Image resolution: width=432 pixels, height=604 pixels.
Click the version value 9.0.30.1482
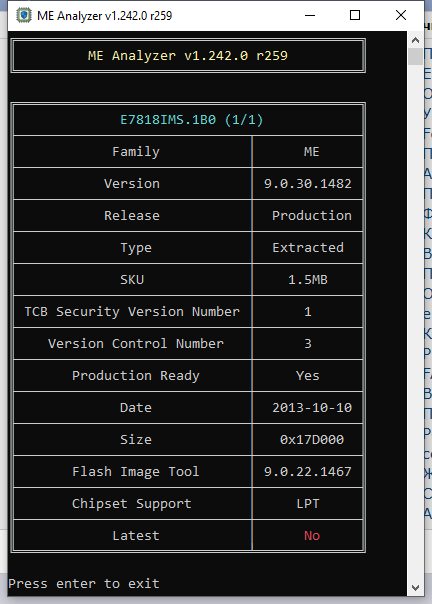point(308,184)
